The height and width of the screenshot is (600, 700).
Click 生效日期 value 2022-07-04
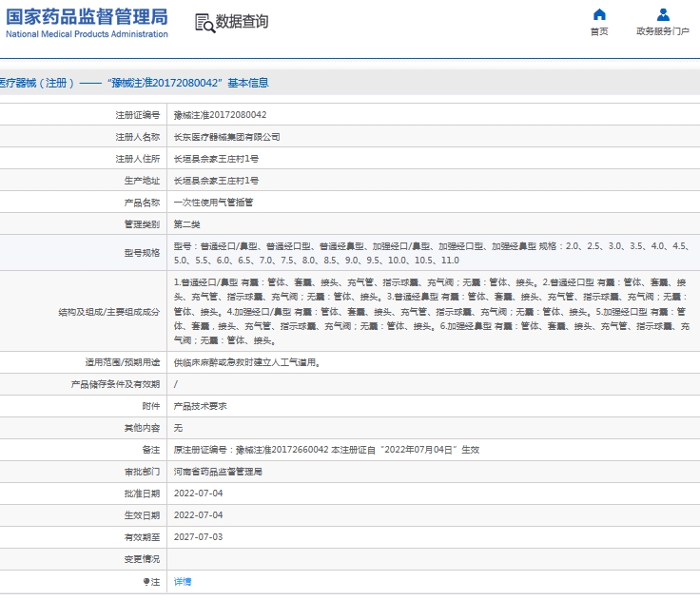tap(198, 515)
